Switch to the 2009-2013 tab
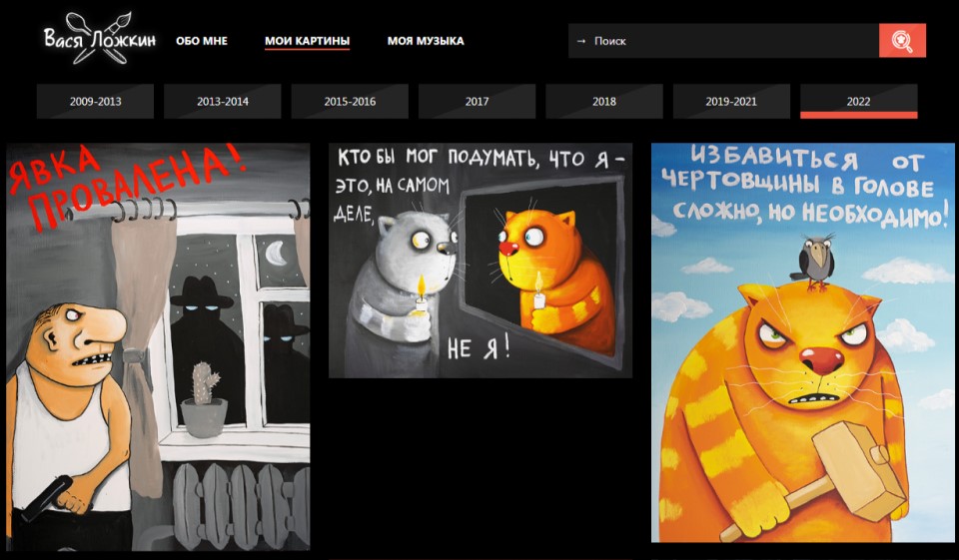 pos(95,101)
